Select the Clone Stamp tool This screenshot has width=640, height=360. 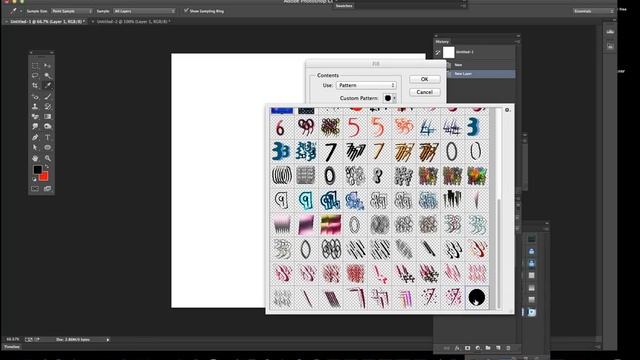click(x=35, y=107)
